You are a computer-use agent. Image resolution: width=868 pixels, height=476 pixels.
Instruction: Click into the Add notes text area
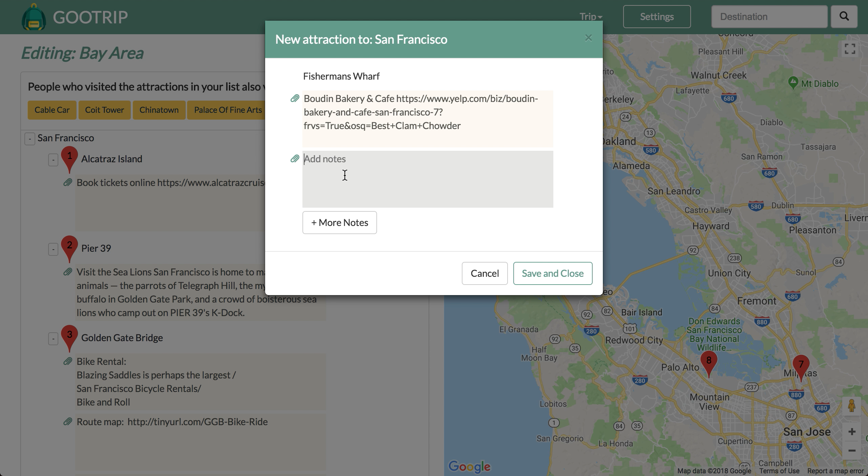tap(428, 179)
